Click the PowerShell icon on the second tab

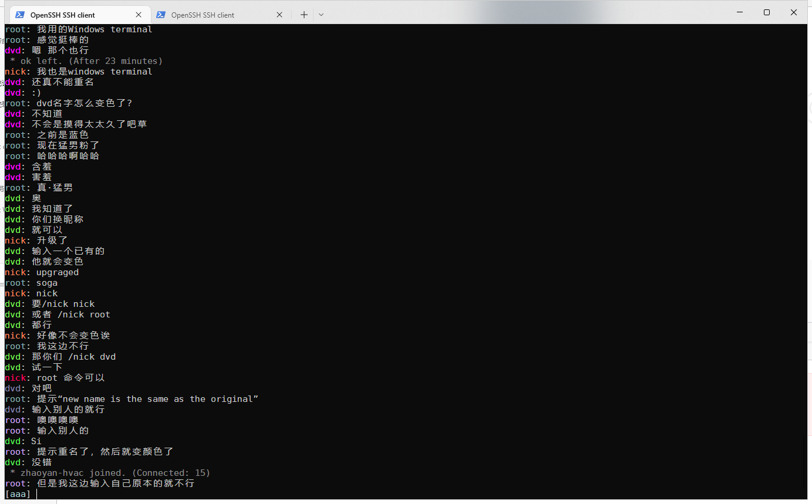(161, 15)
